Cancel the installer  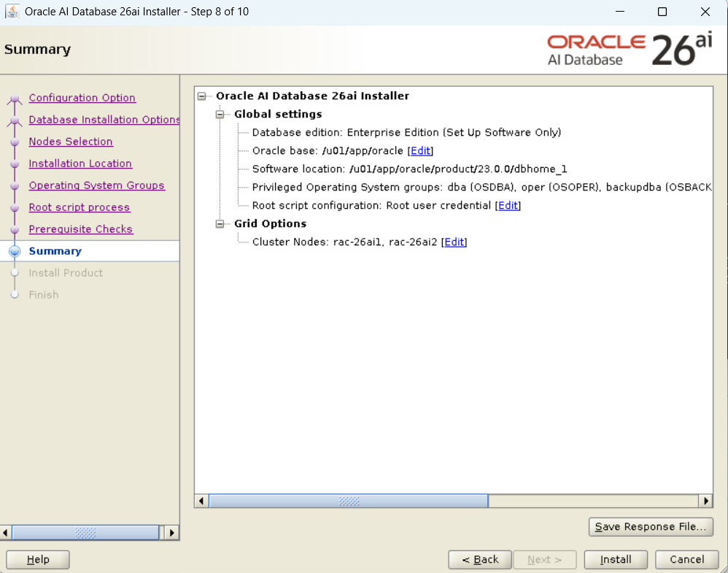pyautogui.click(x=686, y=560)
